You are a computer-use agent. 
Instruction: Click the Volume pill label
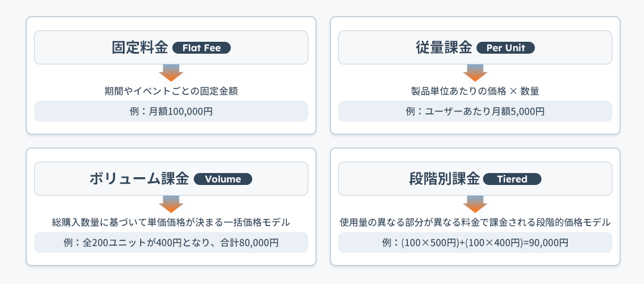point(223,179)
